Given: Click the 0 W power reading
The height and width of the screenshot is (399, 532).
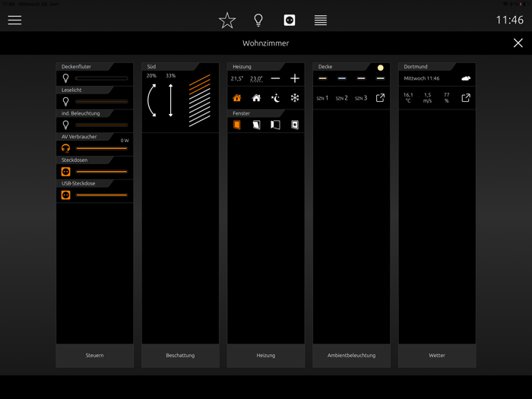Looking at the screenshot, I should (125, 141).
